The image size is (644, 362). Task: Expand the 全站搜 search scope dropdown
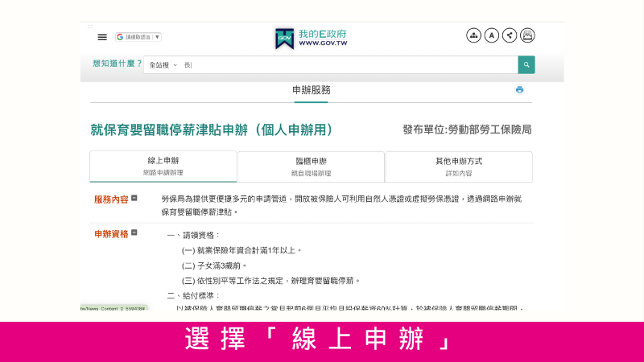tap(163, 65)
